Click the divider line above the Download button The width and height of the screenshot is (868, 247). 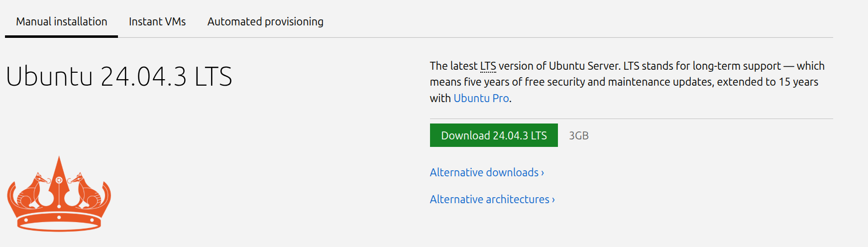point(631,119)
